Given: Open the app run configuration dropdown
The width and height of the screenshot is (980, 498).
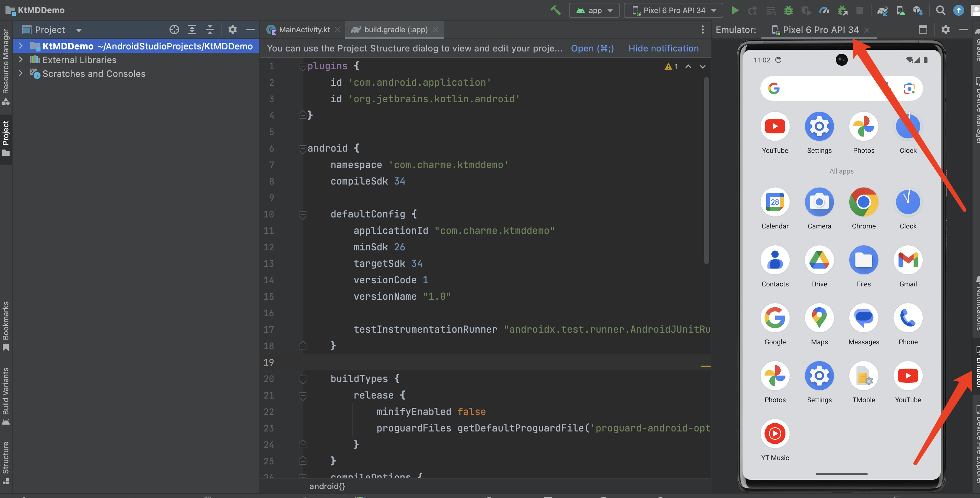Looking at the screenshot, I should [x=594, y=10].
